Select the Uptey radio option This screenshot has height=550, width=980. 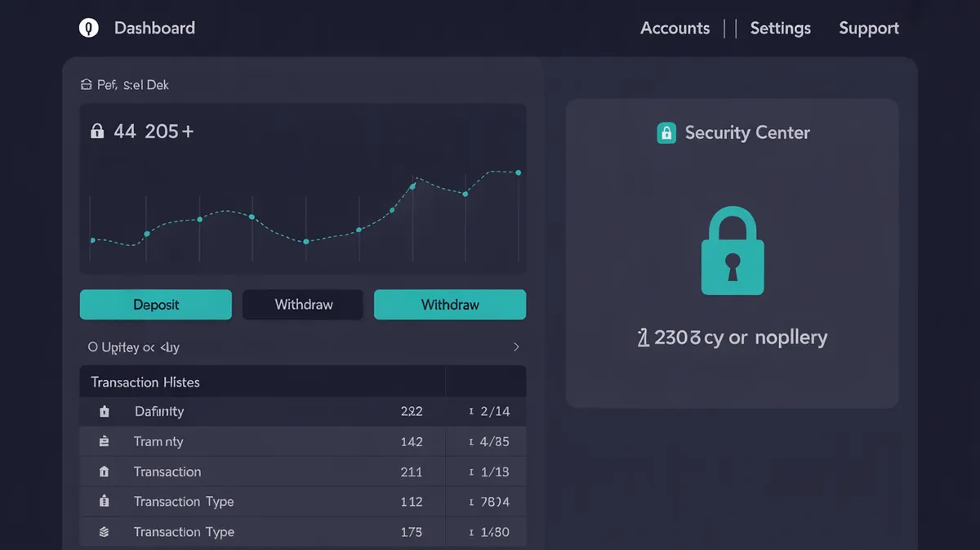[x=91, y=347]
